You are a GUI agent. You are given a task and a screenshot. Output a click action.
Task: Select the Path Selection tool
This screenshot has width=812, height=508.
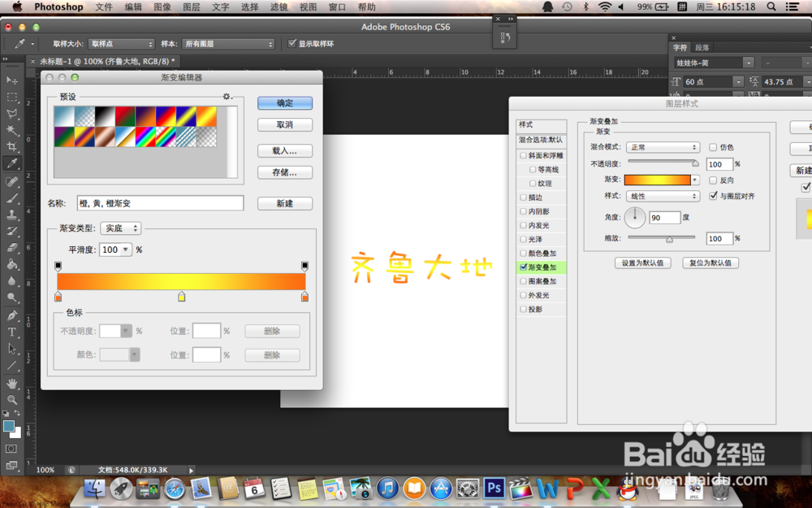[x=11, y=349]
